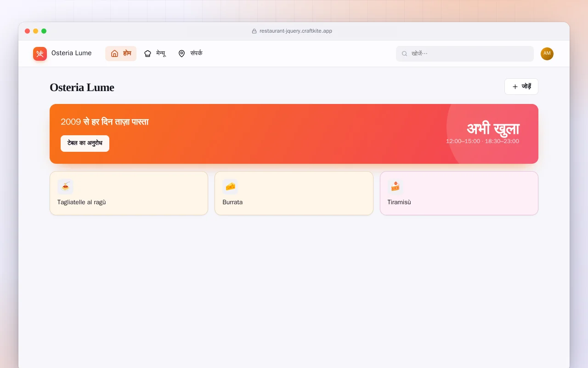Select the होम navigation tab

pos(121,53)
